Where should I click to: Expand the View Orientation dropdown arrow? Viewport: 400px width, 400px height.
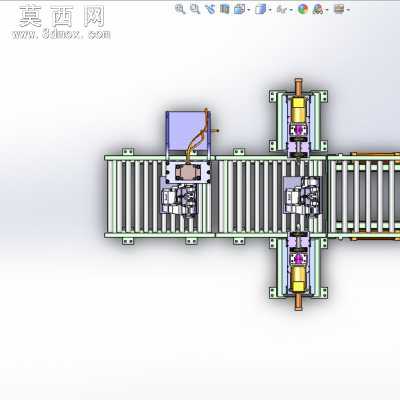(x=249, y=10)
